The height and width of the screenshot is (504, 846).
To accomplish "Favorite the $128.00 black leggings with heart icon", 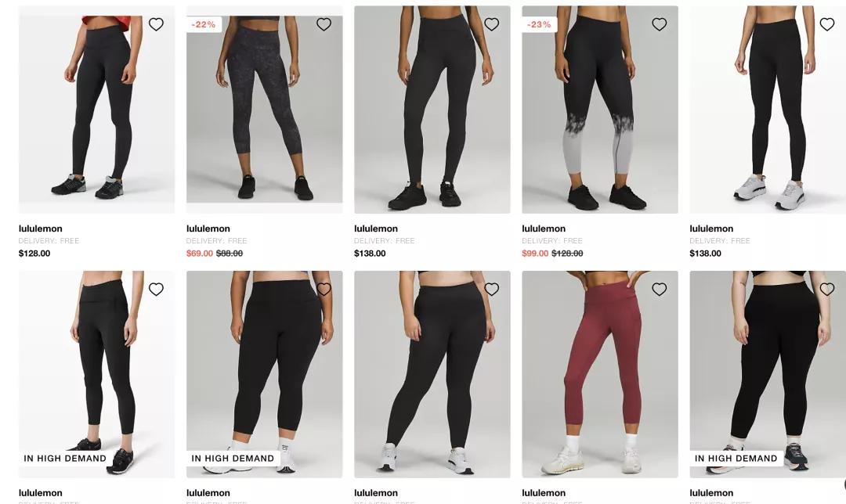I will [x=156, y=24].
